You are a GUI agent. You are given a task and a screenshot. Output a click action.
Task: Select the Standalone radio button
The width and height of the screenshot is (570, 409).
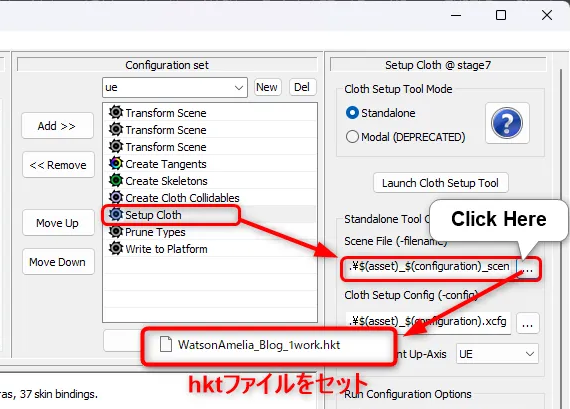(352, 113)
